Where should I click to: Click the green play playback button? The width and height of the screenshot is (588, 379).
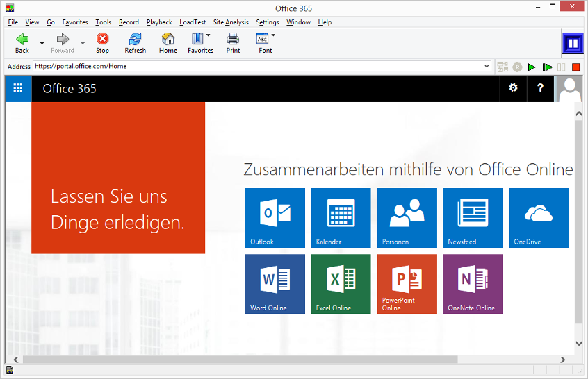(x=532, y=67)
